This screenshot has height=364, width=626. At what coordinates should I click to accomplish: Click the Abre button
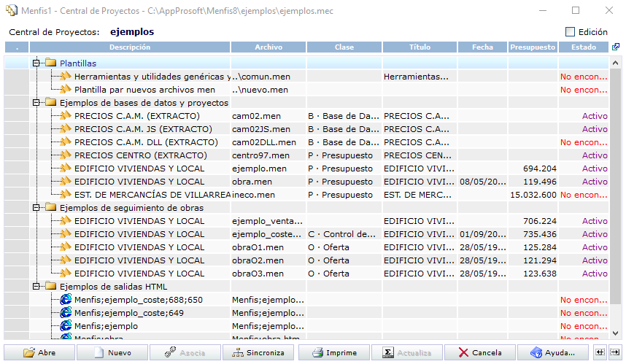(x=39, y=352)
